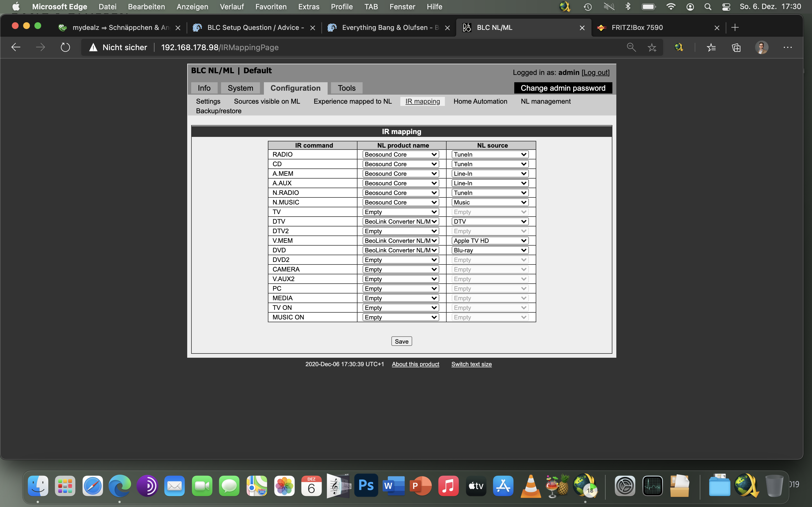Open Edge settings three-dots menu
This screenshot has width=812, height=507.
point(787,47)
